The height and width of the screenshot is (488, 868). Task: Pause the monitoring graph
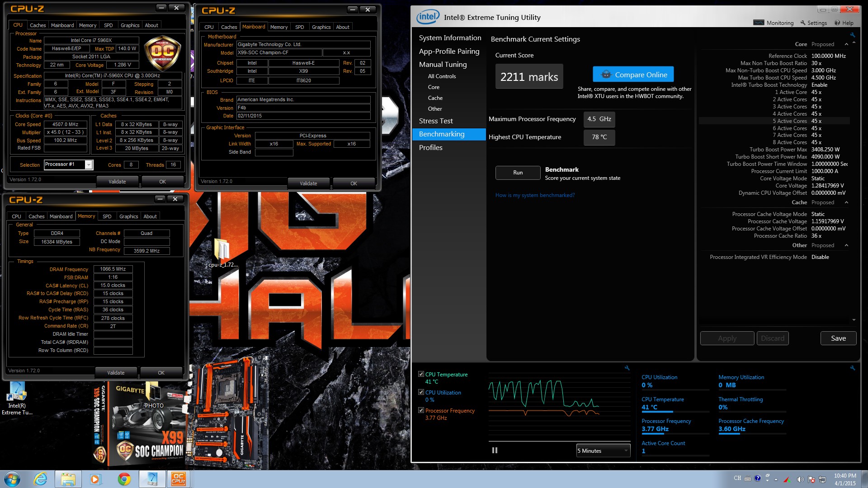pos(495,450)
